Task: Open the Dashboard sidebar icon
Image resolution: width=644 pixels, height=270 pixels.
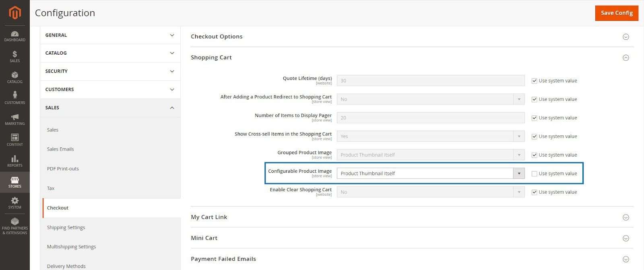Action: (x=15, y=36)
